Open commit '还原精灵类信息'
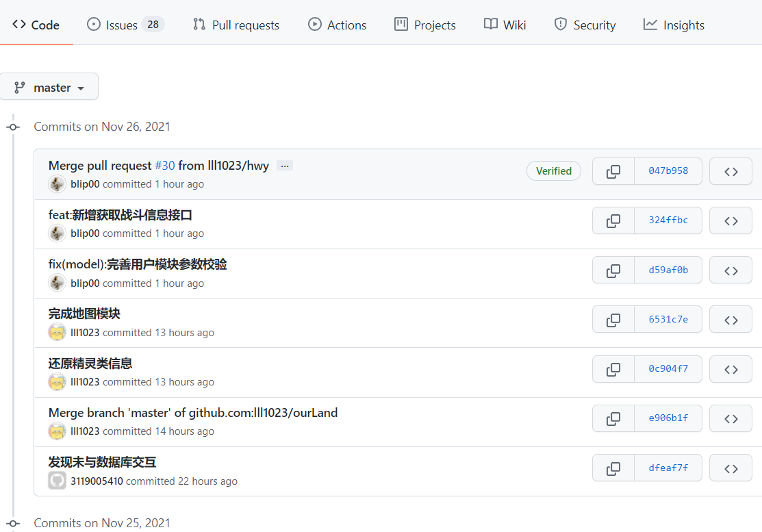The height and width of the screenshot is (532, 762). pyautogui.click(x=90, y=364)
